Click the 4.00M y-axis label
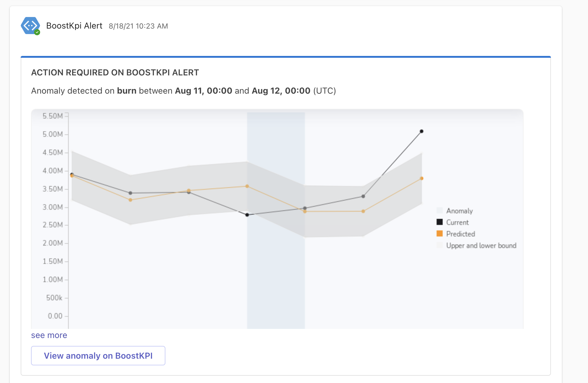The width and height of the screenshot is (588, 383). point(53,171)
